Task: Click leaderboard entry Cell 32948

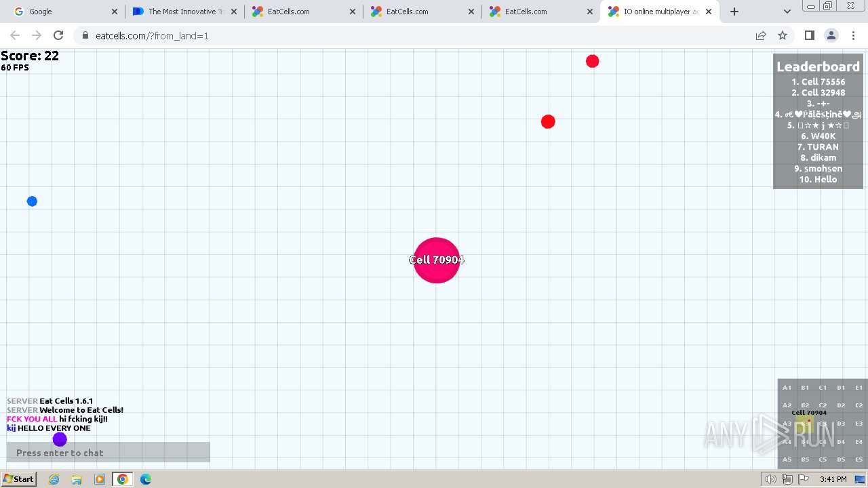Action: coord(818,92)
